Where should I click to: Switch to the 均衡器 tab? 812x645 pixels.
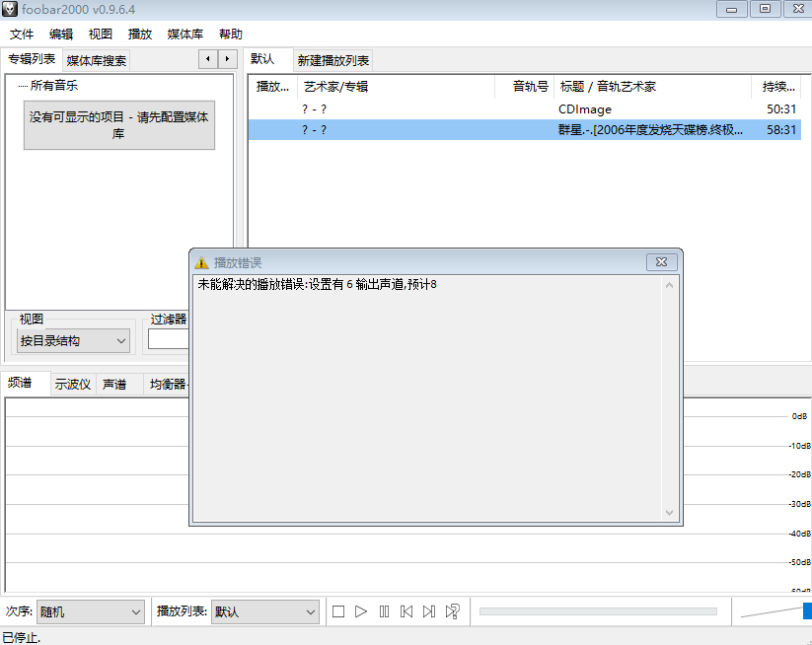[168, 384]
